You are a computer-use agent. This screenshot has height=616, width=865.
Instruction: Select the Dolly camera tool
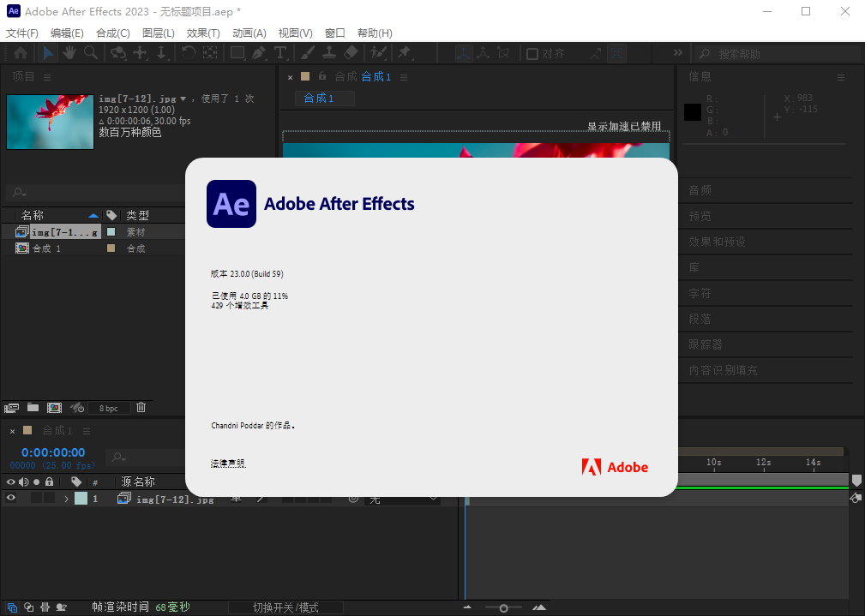[162, 53]
